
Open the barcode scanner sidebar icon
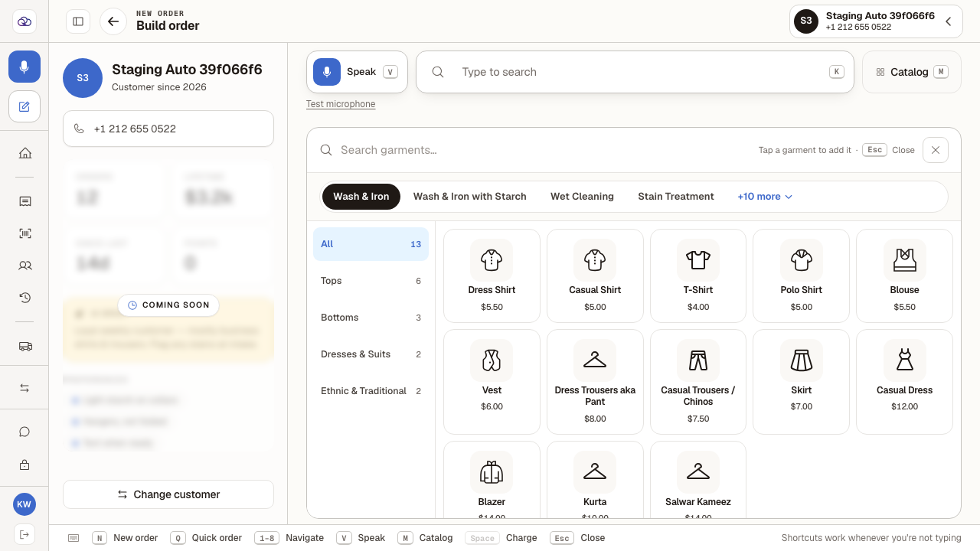pos(24,233)
